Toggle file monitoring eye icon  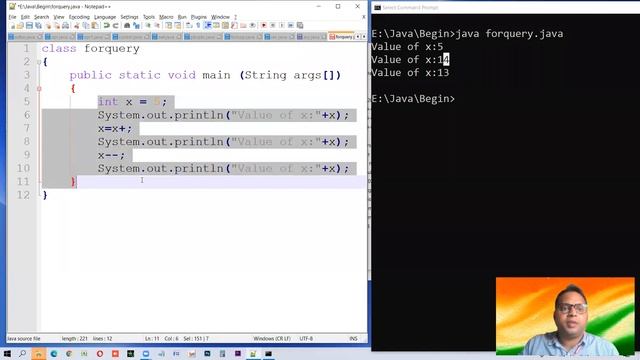(x=252, y=25)
